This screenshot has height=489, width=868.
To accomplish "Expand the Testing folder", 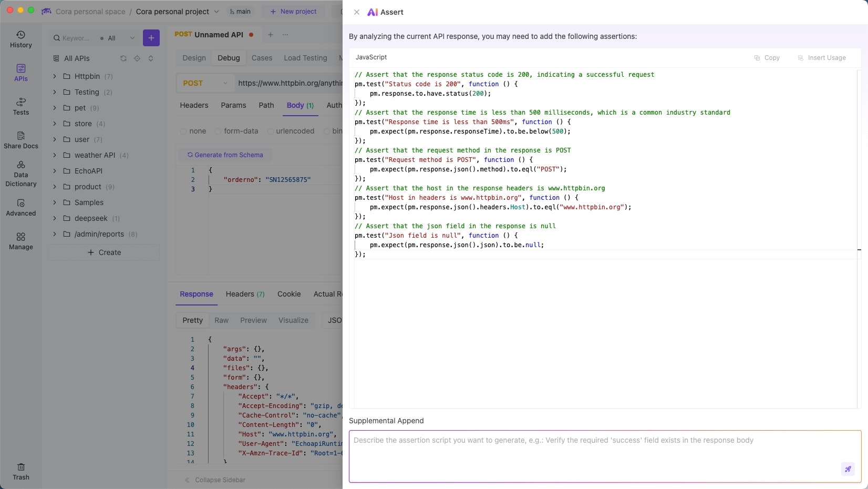I will 55,92.
